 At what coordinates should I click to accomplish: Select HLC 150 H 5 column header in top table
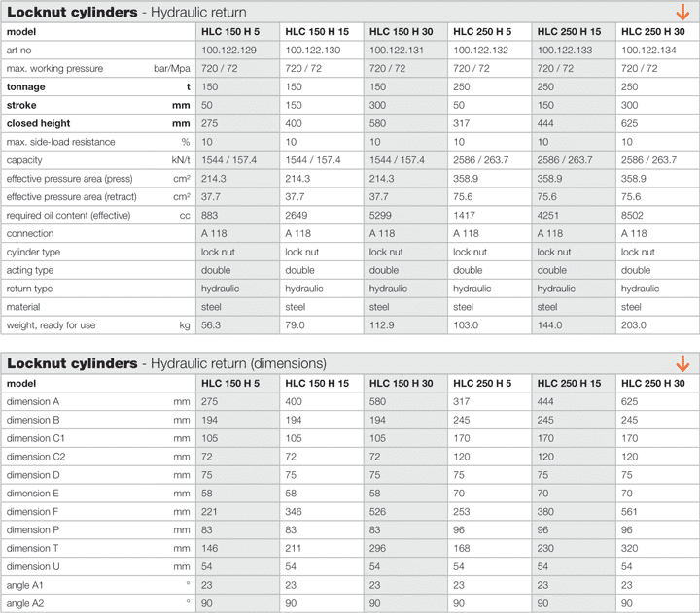pyautogui.click(x=230, y=32)
